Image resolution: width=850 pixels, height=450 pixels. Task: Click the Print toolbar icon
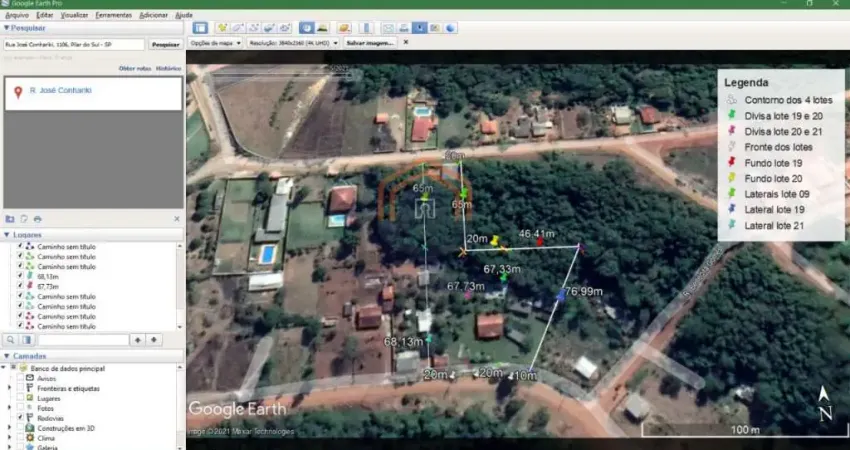tap(404, 28)
